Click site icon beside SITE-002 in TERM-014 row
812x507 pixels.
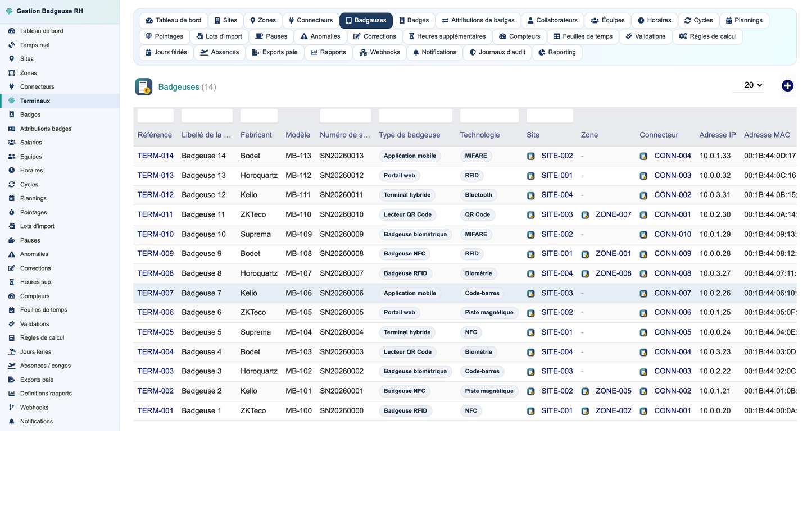click(x=531, y=156)
